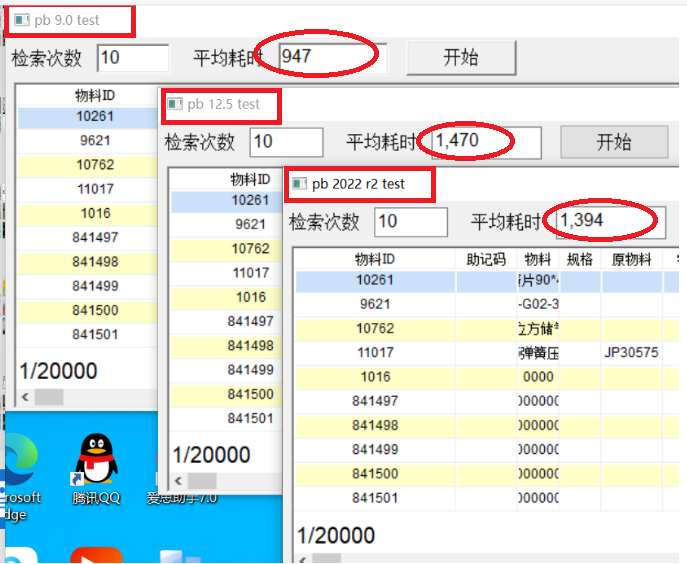Click the pb 9.0 test window icon
The height and width of the screenshot is (564, 687).
point(21,20)
